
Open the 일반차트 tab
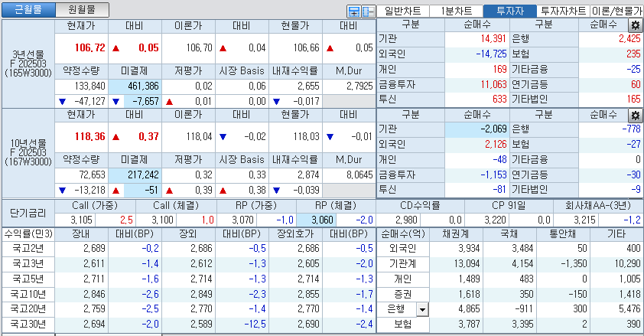coord(402,11)
